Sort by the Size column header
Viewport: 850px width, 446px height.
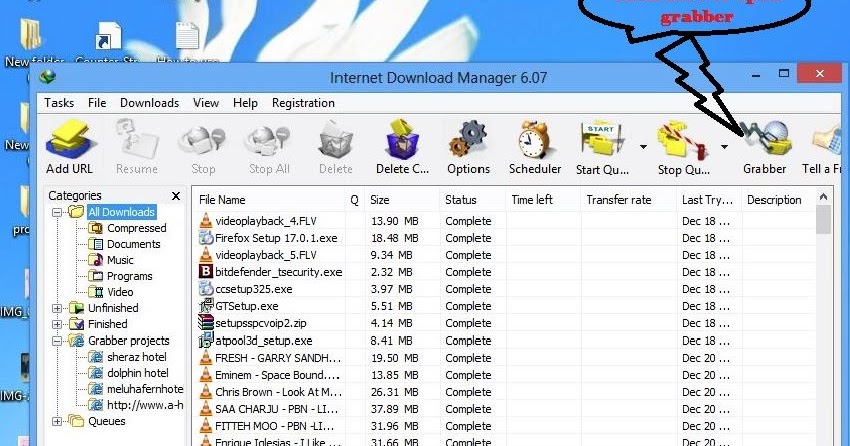pos(402,199)
